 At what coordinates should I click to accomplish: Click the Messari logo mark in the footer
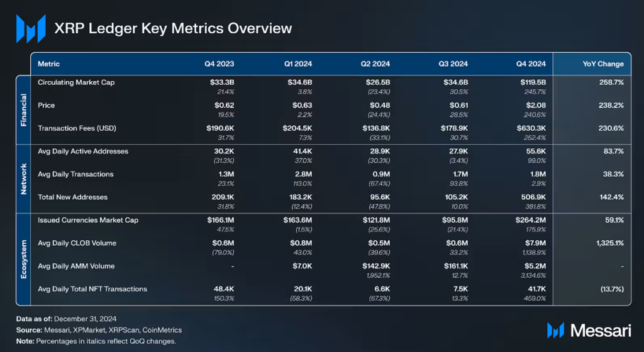point(555,330)
